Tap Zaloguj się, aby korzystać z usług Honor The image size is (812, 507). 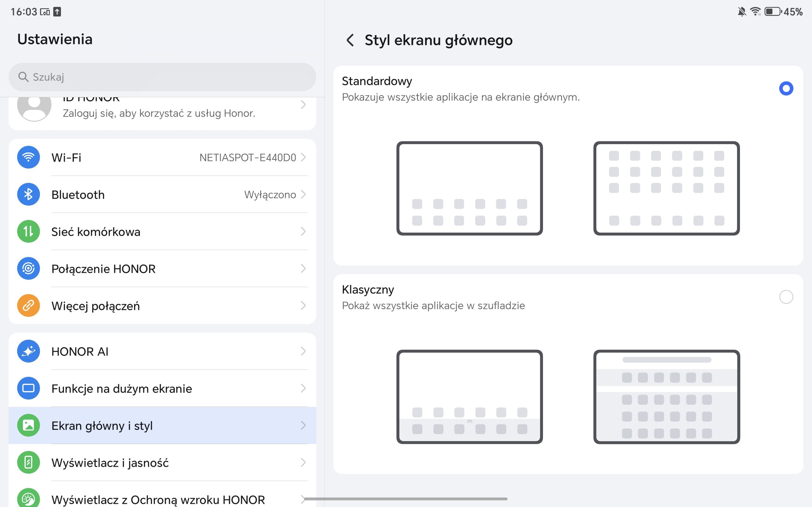[x=159, y=113]
